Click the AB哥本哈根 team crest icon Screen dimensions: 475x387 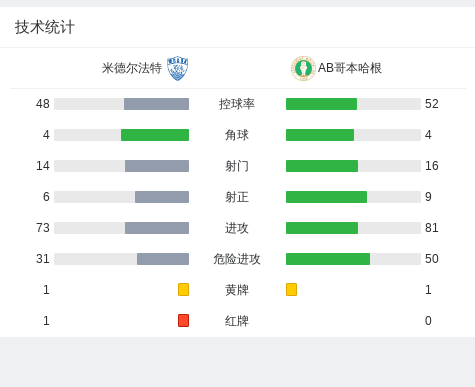tap(303, 68)
